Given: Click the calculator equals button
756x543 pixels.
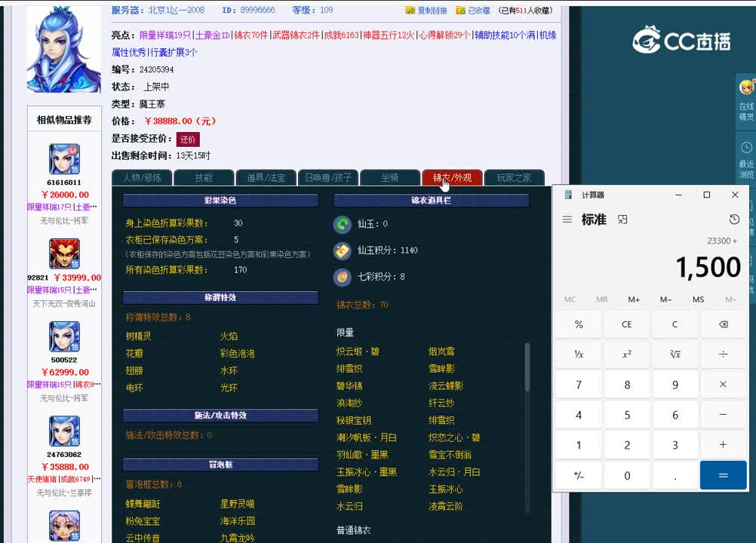Looking at the screenshot, I should 724,476.
